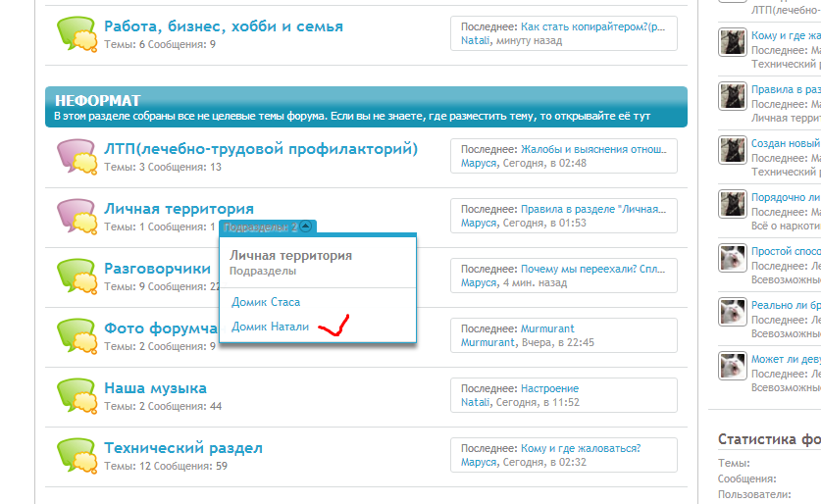Click the cat avatar beside 'Создан новый' post
This screenshot has width=821, height=504.
pyautogui.click(x=732, y=150)
